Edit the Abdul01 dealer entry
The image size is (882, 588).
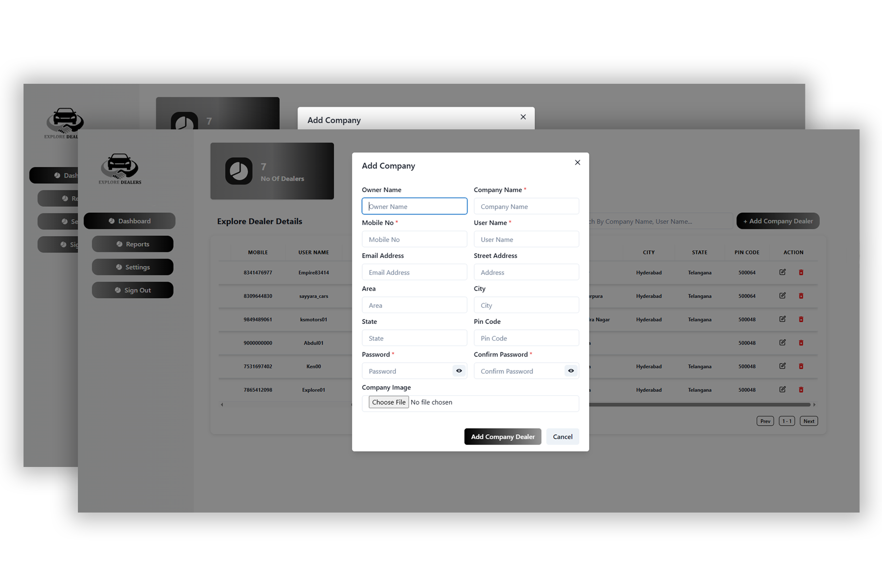[x=783, y=343]
